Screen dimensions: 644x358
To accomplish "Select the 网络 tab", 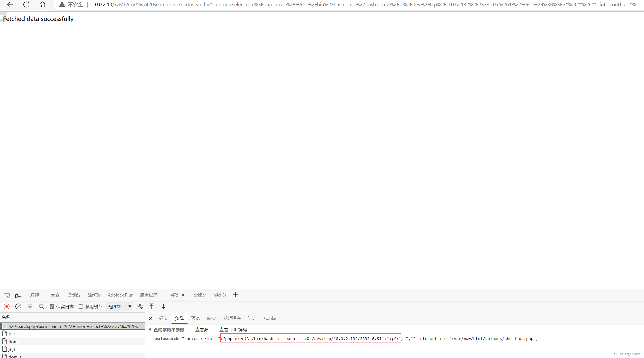I will coord(174,295).
